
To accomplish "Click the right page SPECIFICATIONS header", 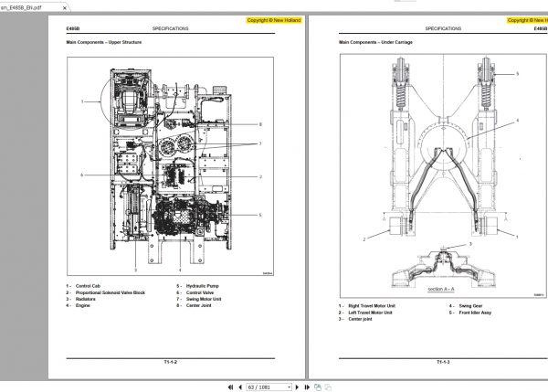I will (x=443, y=28).
